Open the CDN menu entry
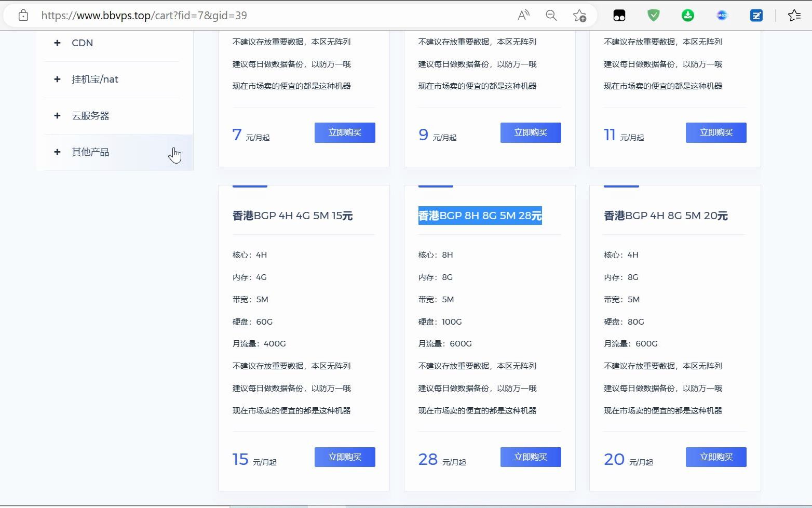This screenshot has width=812, height=508. coord(82,43)
